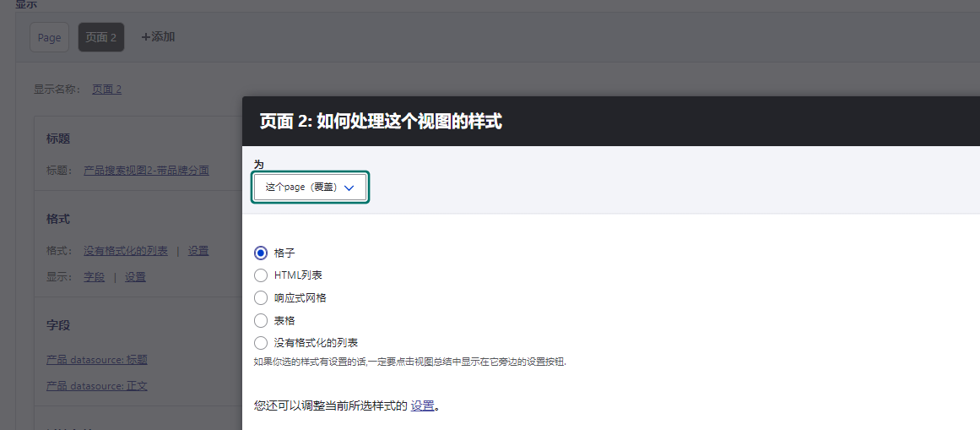
Task: Select the 格子 radio option
Action: [x=261, y=253]
